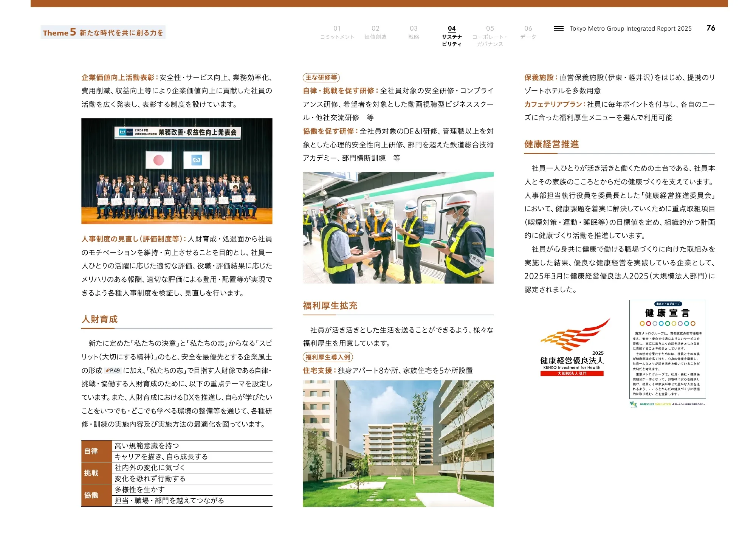This screenshot has width=756, height=535.
Task: Click page number 76
Action: pyautogui.click(x=711, y=28)
